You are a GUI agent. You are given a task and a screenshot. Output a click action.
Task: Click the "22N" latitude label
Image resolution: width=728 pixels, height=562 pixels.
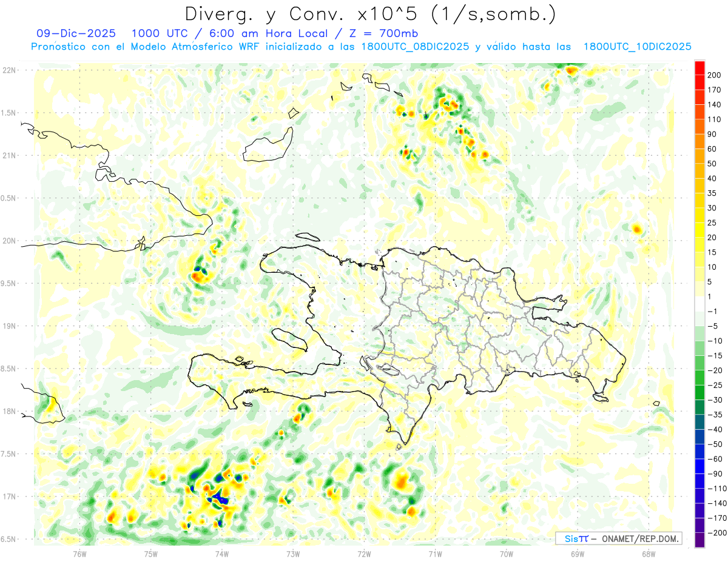point(10,70)
